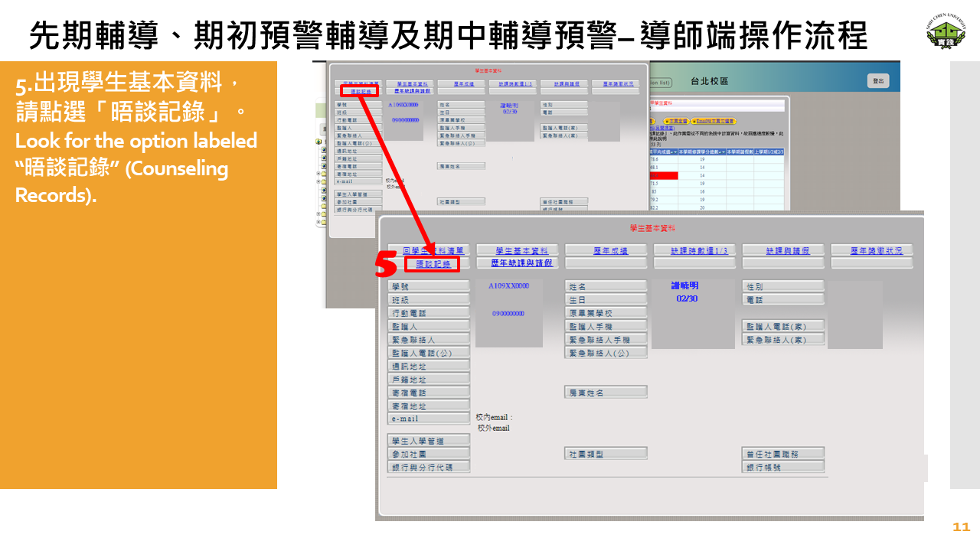Click 銀行帳號 label in the enlarged window
Screen dimensions: 980x551
click(x=783, y=467)
